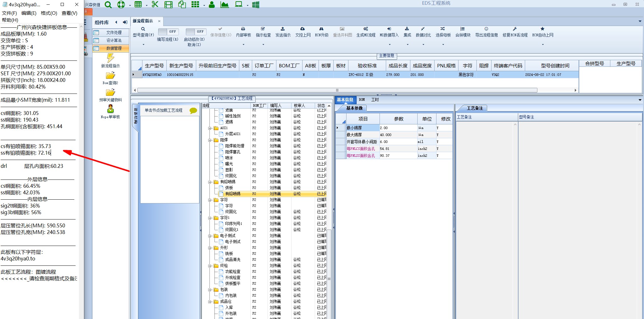Image resolution: width=644 pixels, height=319 pixels.
Task: Click the 最小锡厚 value cell 2.00
Action: coord(398,128)
